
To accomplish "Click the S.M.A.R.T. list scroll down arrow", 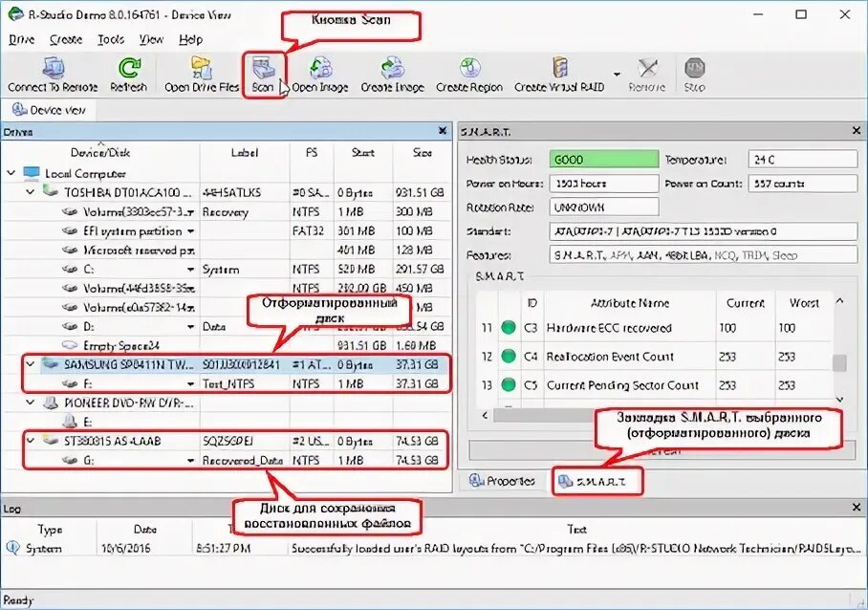I will pos(839,399).
